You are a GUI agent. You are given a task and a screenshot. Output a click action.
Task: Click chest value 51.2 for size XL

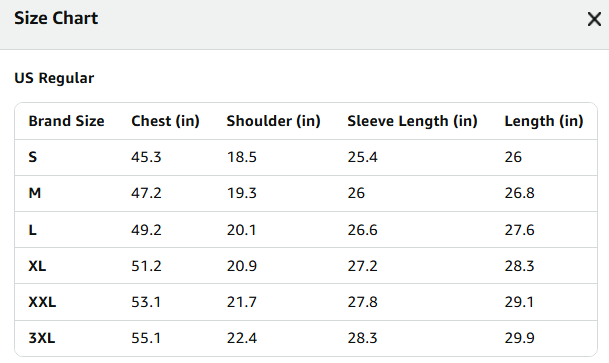click(x=146, y=266)
